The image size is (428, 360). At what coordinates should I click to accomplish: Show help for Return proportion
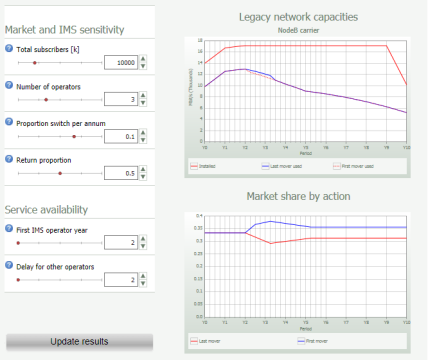(9, 159)
